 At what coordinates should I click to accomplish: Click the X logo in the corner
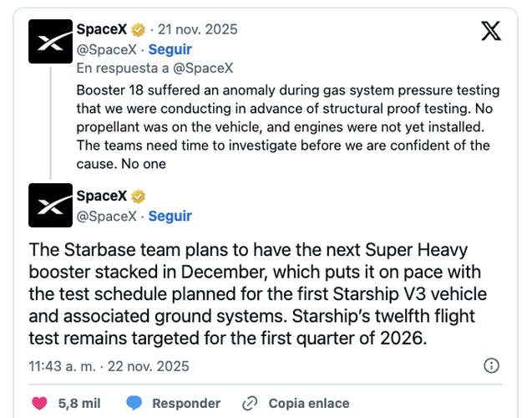point(491,30)
